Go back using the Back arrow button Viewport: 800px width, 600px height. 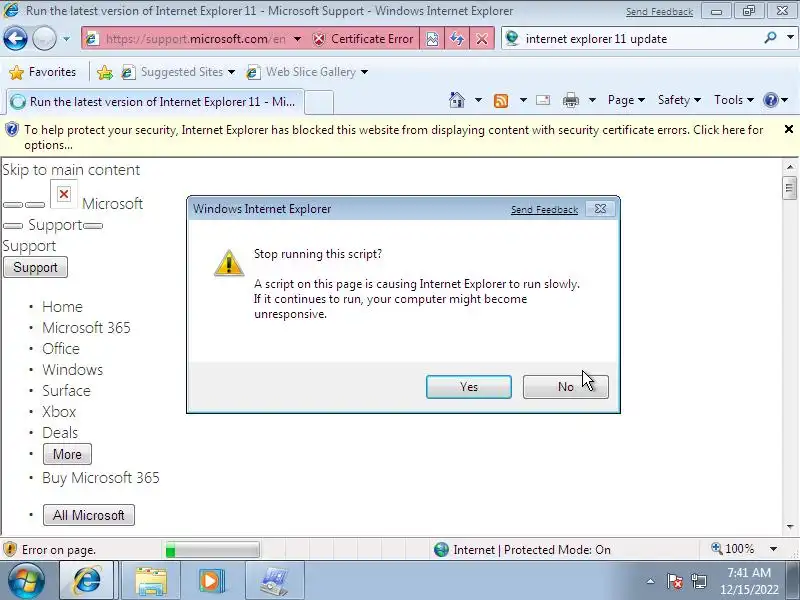[15, 38]
